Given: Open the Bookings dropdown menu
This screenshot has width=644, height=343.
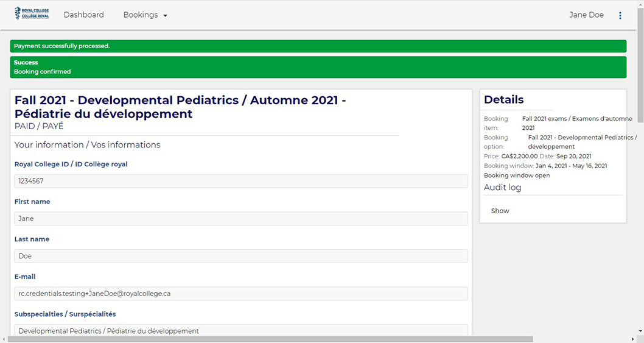Looking at the screenshot, I should pyautogui.click(x=145, y=15).
